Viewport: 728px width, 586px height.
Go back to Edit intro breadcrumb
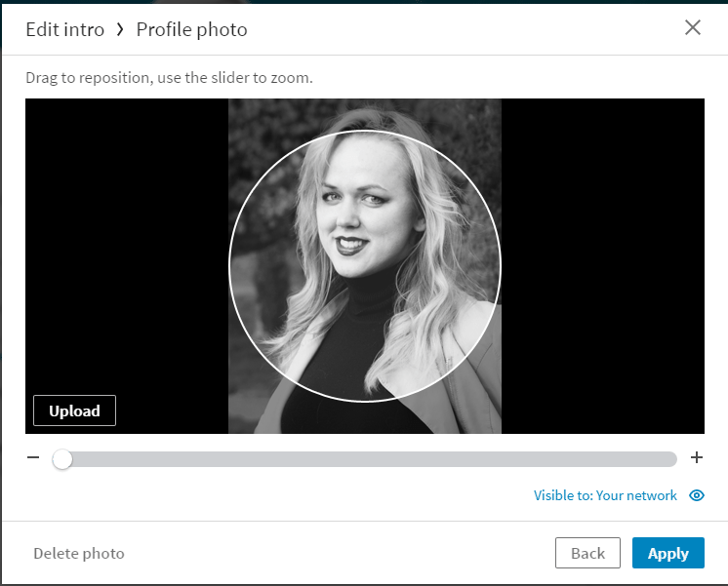pos(65,29)
